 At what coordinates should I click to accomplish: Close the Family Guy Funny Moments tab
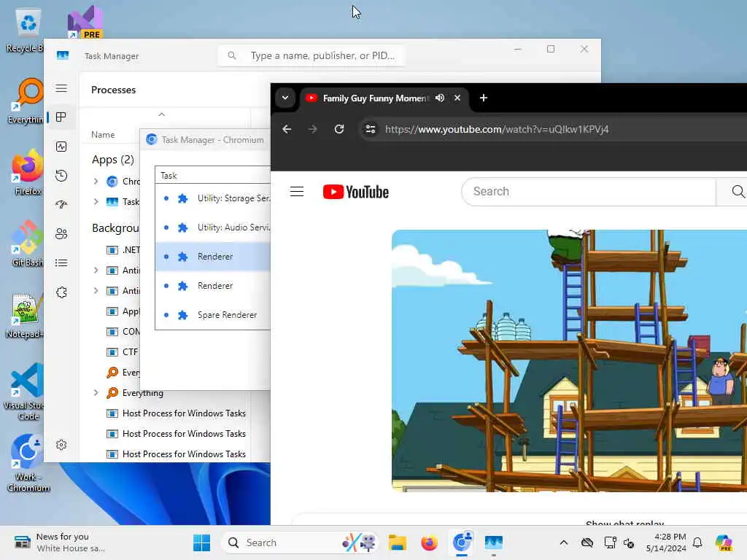click(x=457, y=98)
